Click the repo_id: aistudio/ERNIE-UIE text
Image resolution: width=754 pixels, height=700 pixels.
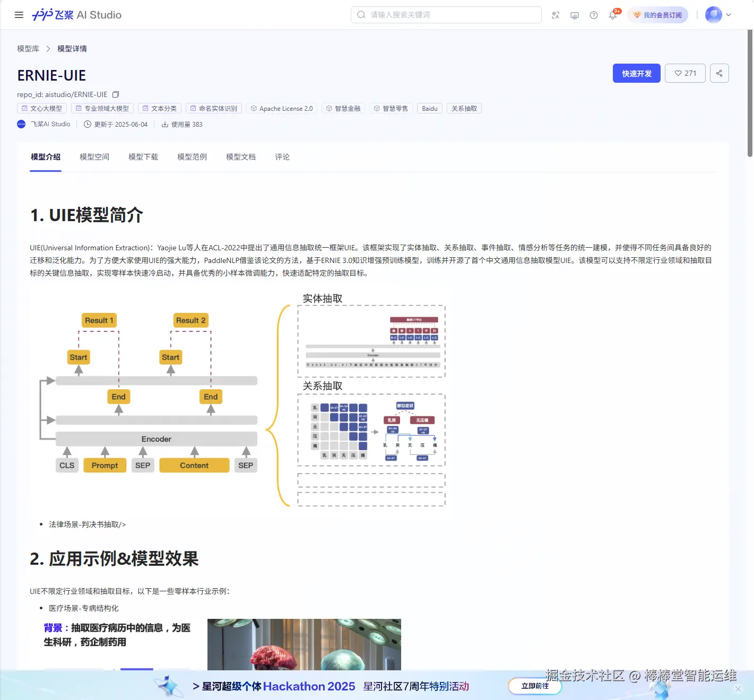point(62,94)
